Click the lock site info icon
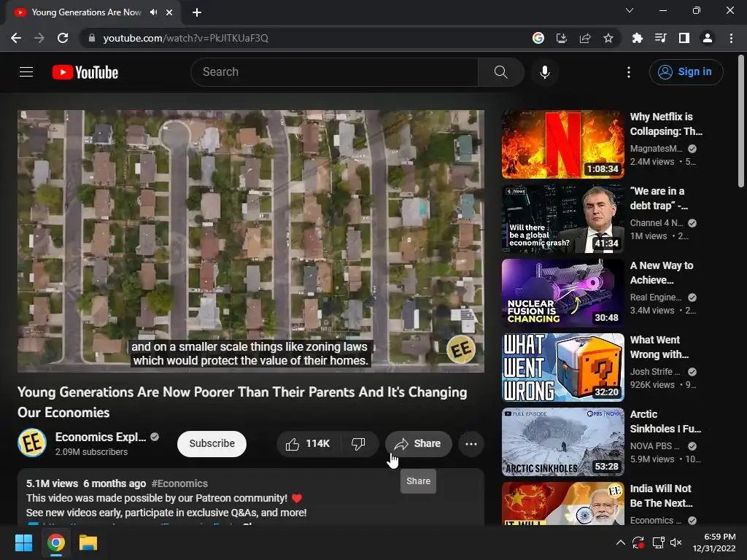The height and width of the screenshot is (560, 747). 92,38
